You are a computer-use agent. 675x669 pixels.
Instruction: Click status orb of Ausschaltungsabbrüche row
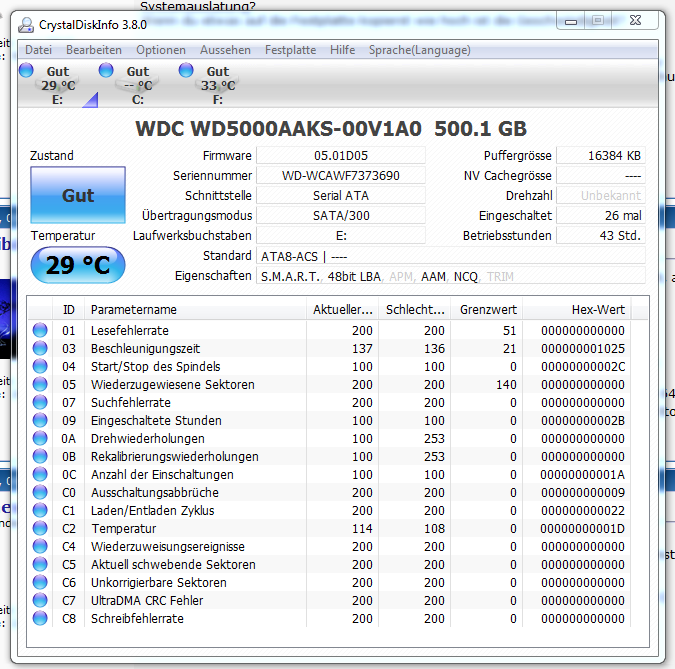[40, 492]
